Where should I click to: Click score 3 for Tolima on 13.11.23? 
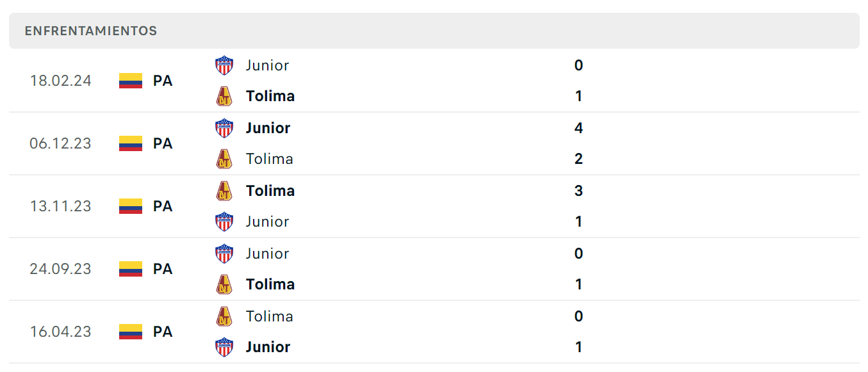click(578, 191)
